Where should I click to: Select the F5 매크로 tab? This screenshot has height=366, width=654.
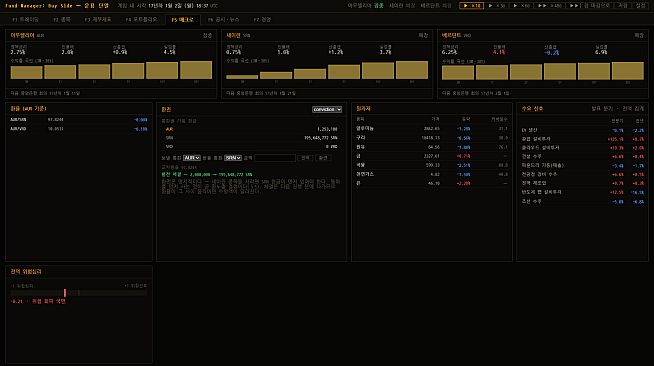point(183,20)
